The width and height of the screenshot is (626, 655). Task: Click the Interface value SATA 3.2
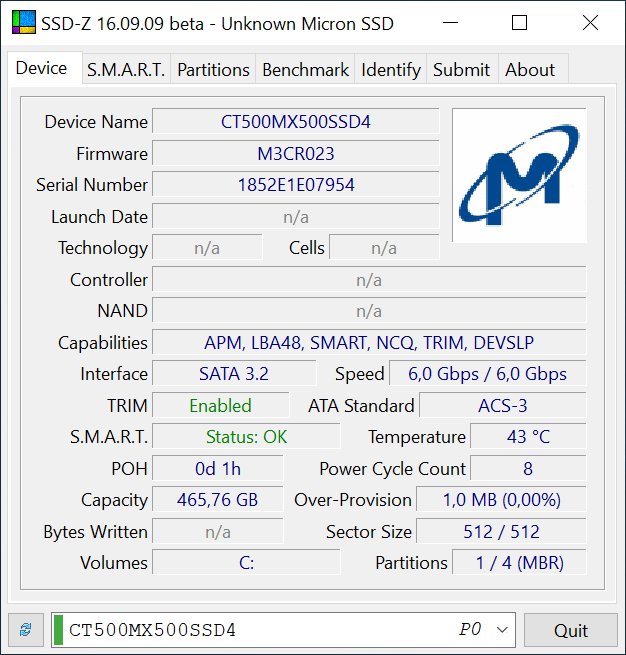pos(234,373)
